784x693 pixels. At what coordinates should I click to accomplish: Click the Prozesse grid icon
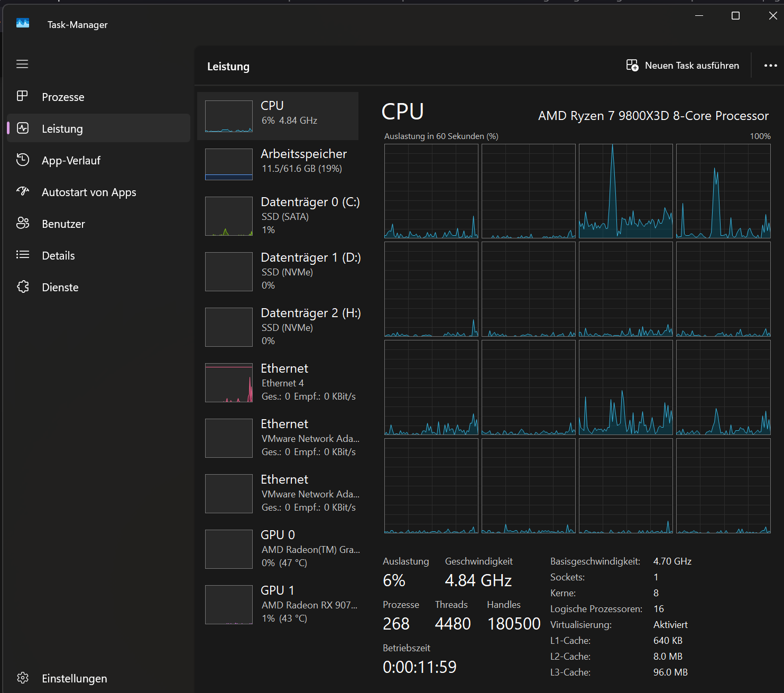coord(22,96)
